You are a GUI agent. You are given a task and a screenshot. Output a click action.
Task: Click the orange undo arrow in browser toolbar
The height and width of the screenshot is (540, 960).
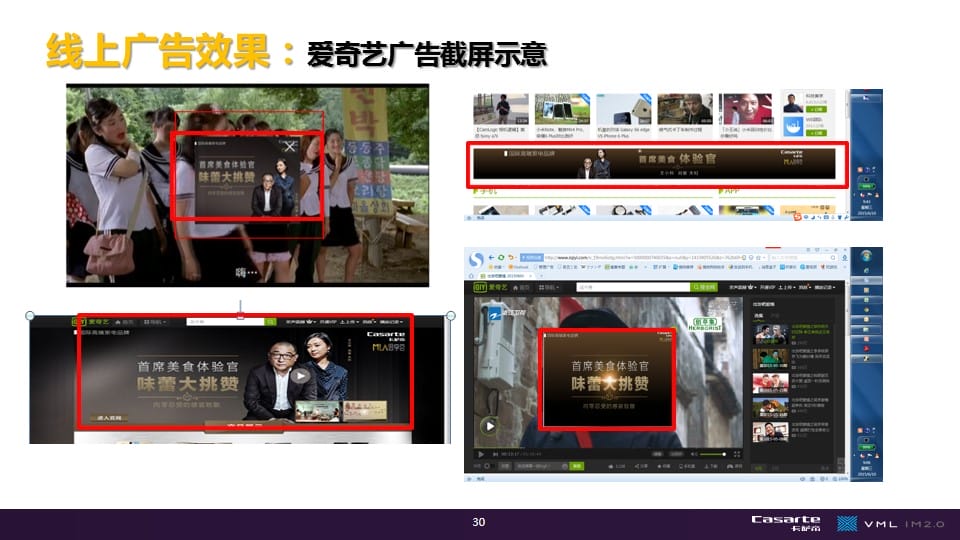coord(511,258)
